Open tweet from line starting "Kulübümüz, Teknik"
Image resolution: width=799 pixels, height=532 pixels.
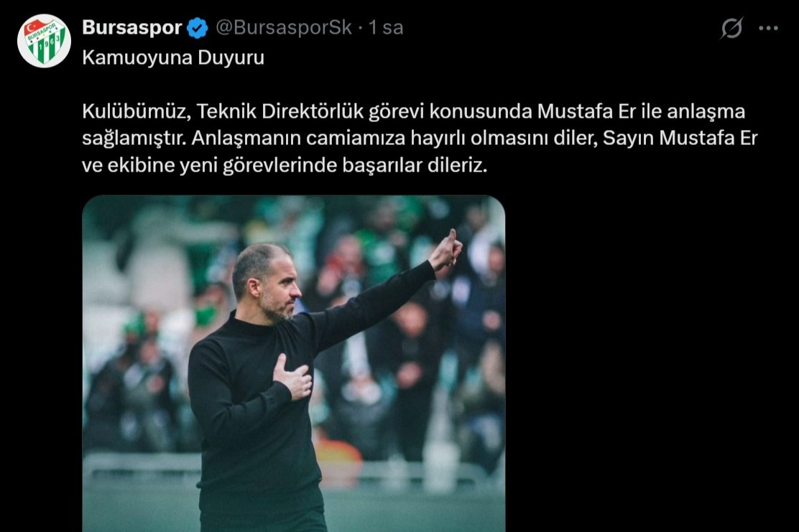413,111
